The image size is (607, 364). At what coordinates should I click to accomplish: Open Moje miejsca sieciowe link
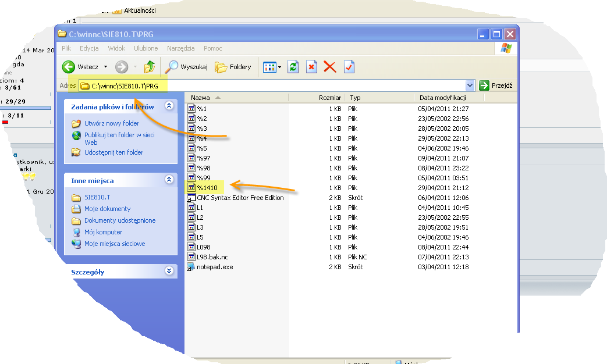pyautogui.click(x=115, y=244)
